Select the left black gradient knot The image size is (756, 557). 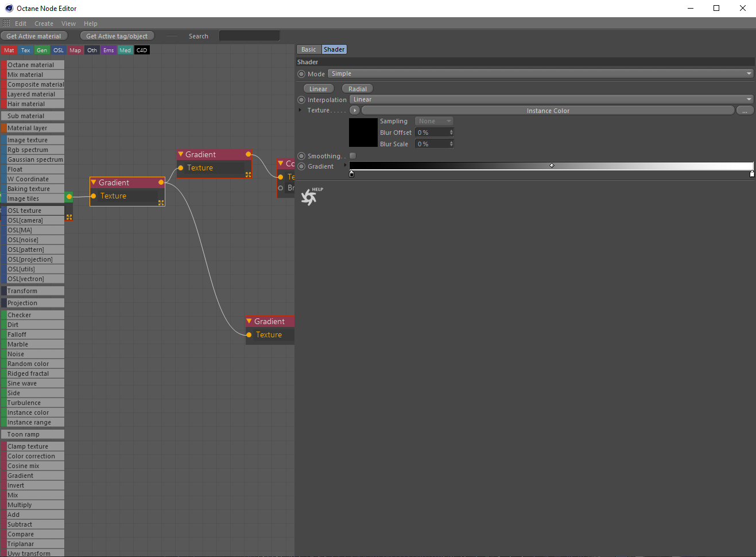click(x=352, y=174)
